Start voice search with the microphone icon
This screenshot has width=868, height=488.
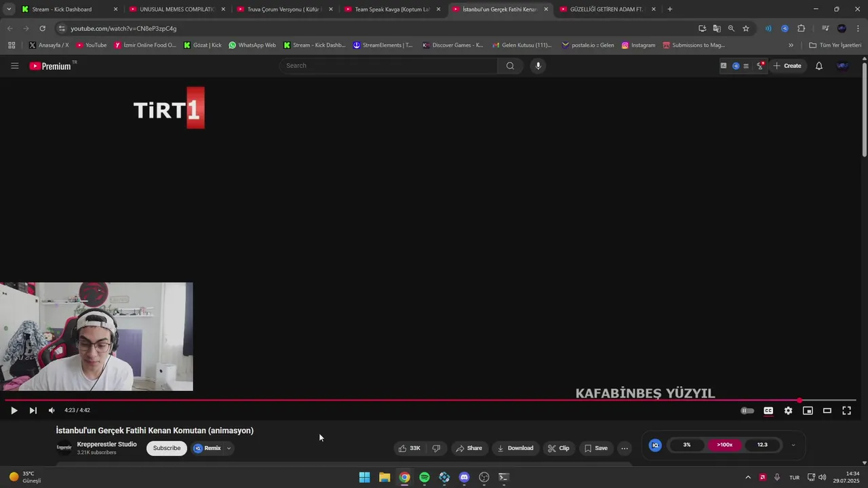pyautogui.click(x=538, y=66)
